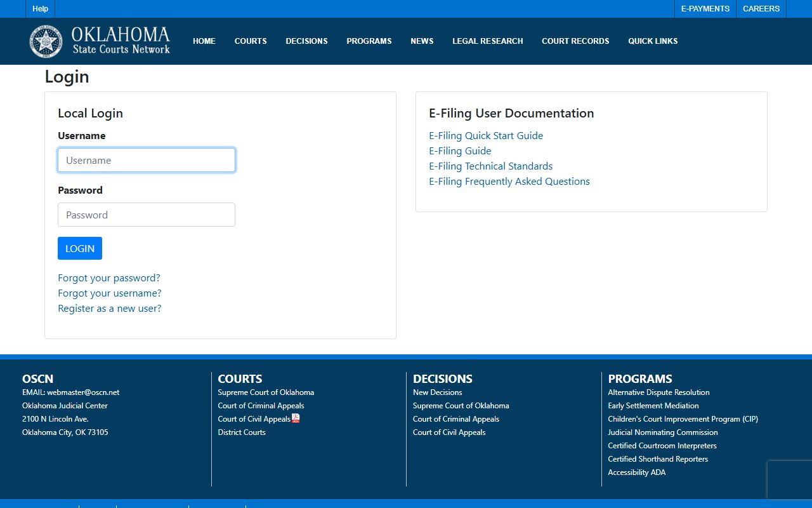Open the NEWS navigation menu
812x508 pixels.
coord(422,41)
